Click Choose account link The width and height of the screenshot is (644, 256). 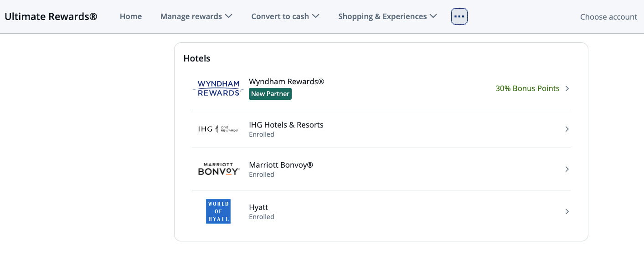(608, 17)
